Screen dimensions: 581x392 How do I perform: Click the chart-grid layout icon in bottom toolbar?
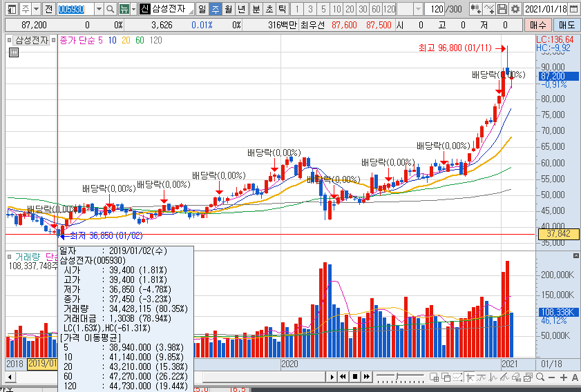click(x=434, y=378)
